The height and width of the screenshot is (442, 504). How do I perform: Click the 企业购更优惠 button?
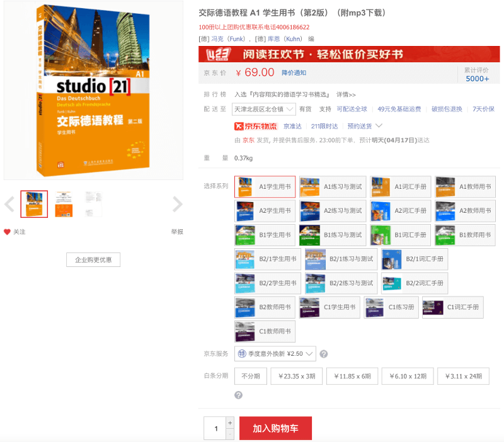tap(93, 259)
